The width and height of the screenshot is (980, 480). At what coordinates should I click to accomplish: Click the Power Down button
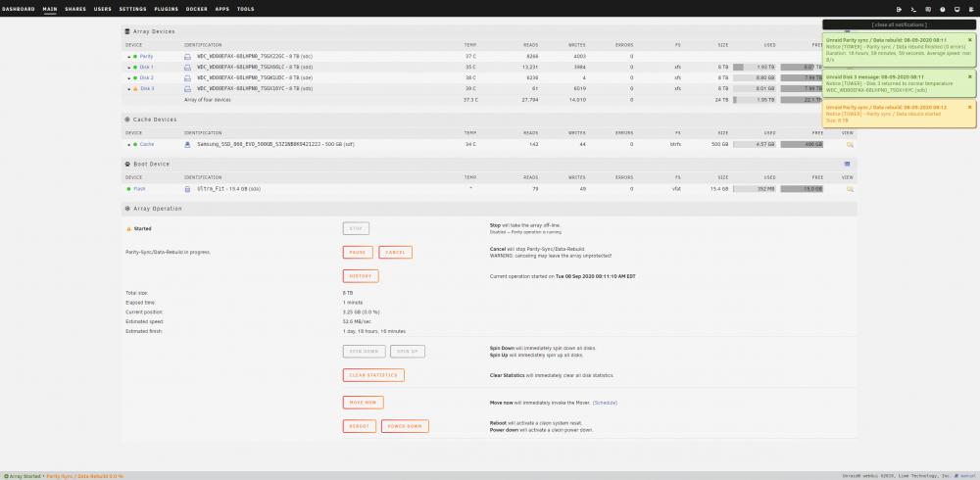click(x=405, y=426)
